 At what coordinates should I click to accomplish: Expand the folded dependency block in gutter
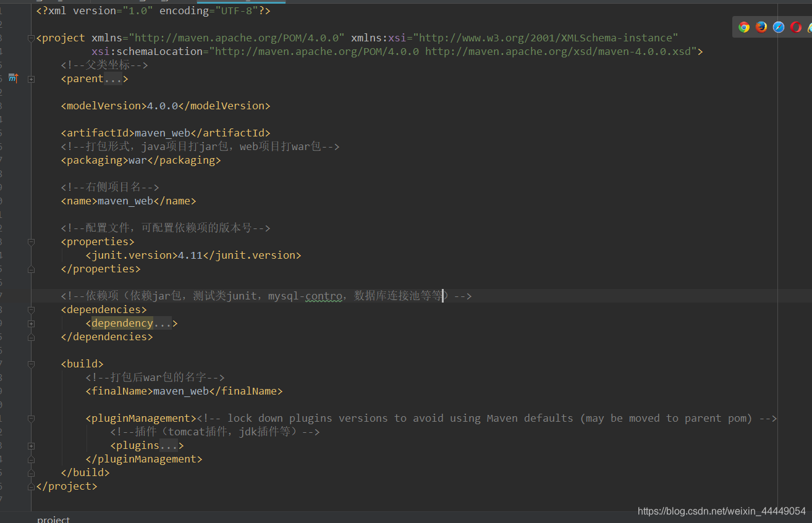(x=31, y=324)
